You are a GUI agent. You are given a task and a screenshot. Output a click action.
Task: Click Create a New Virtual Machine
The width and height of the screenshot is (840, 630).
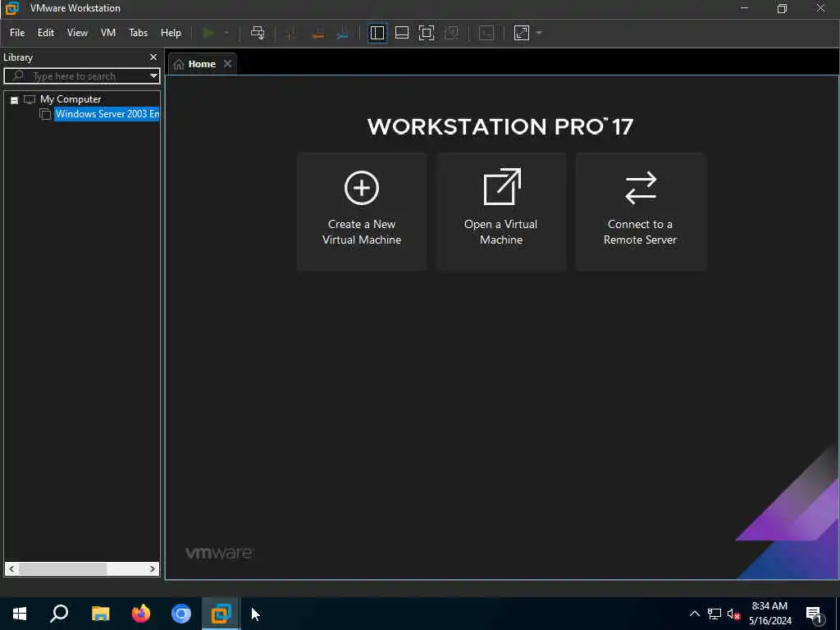[x=362, y=212]
